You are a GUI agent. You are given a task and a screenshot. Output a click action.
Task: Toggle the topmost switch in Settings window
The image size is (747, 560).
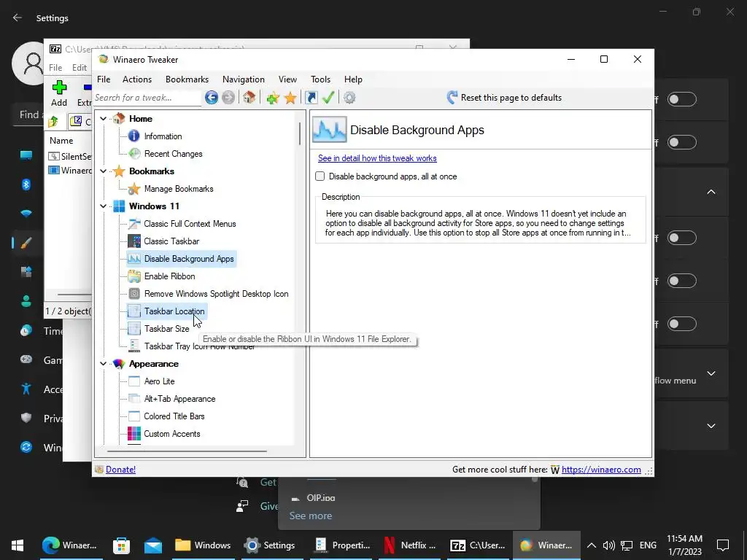point(682,99)
